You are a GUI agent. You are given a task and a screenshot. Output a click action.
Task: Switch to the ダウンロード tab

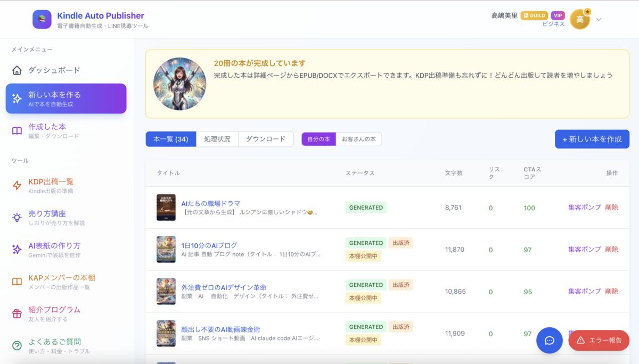pyautogui.click(x=266, y=139)
